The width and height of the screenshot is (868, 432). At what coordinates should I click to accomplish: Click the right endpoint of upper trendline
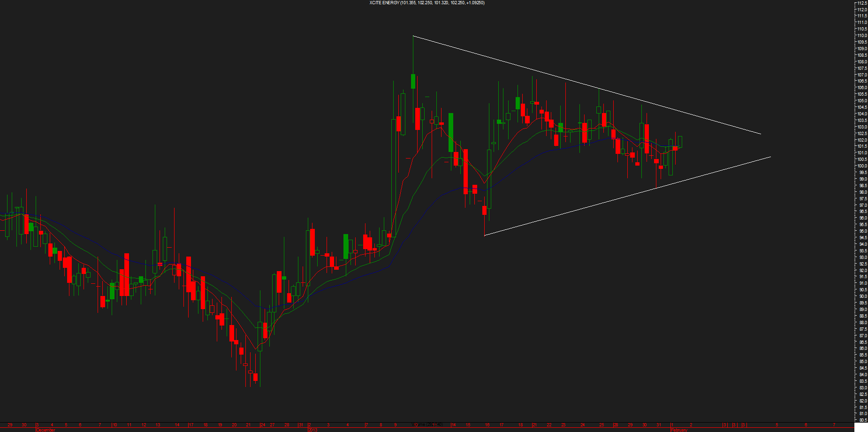[x=761, y=134]
